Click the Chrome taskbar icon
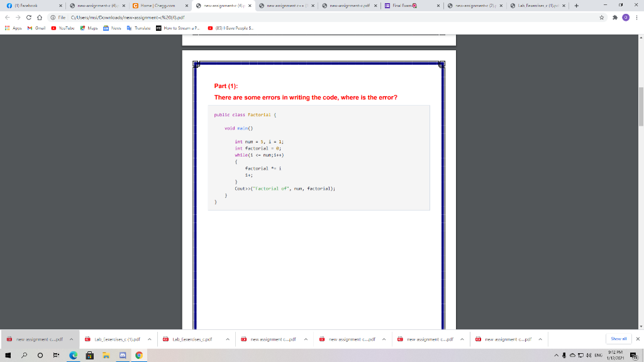The image size is (644, 362). pos(139,356)
